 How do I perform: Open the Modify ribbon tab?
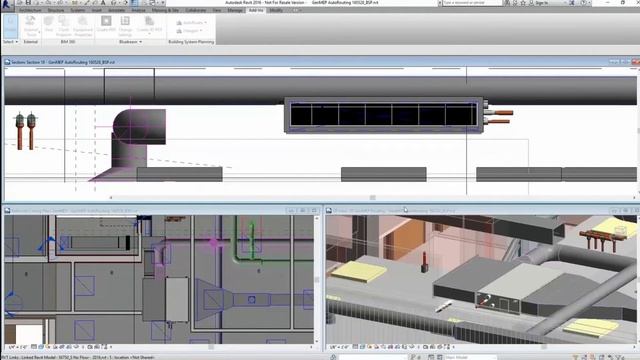(x=276, y=10)
